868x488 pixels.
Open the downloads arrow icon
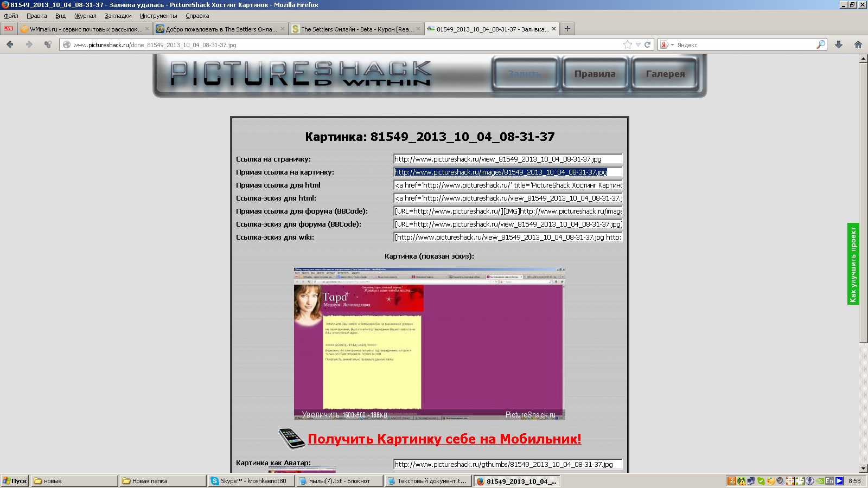pyautogui.click(x=839, y=44)
